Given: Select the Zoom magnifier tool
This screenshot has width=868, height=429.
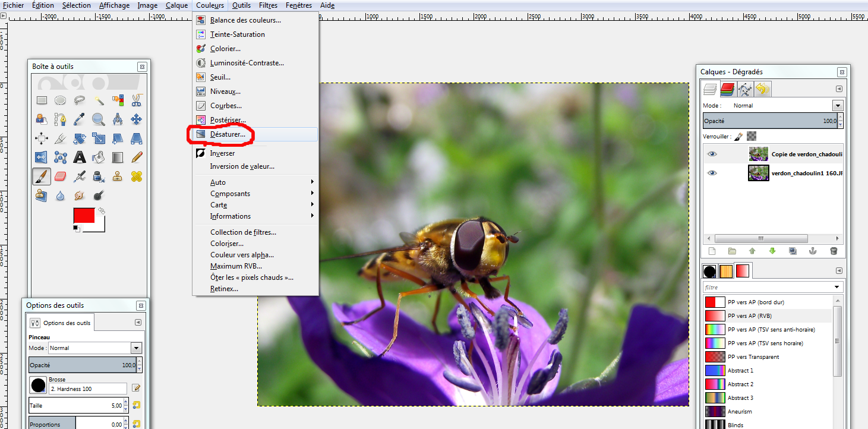Looking at the screenshot, I should point(99,119).
